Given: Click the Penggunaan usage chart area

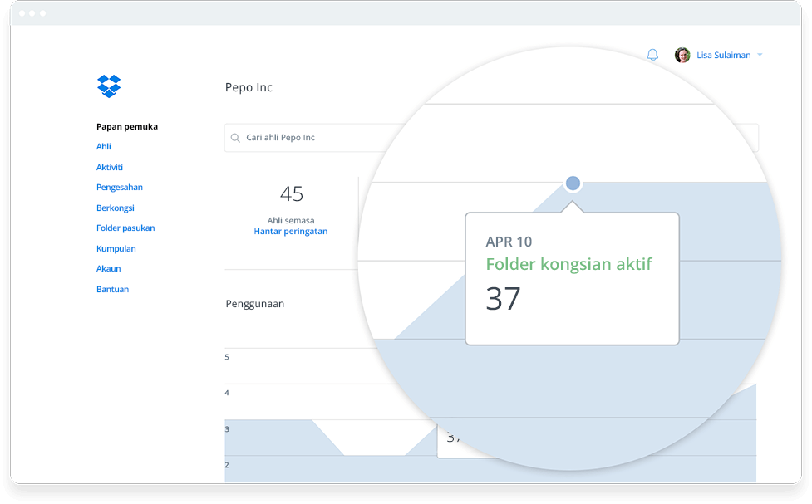Looking at the screenshot, I should click(x=253, y=304).
